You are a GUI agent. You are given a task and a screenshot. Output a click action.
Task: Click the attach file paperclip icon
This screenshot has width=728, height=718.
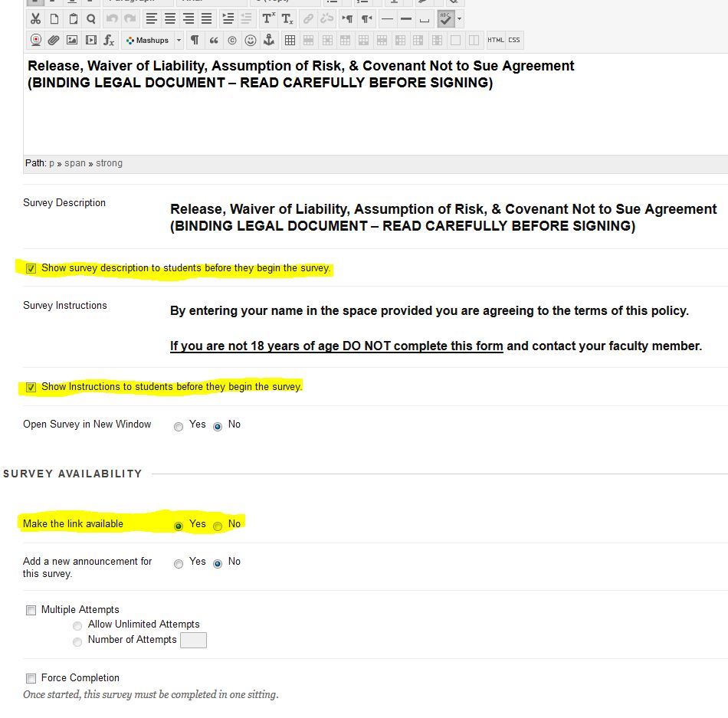click(x=54, y=40)
